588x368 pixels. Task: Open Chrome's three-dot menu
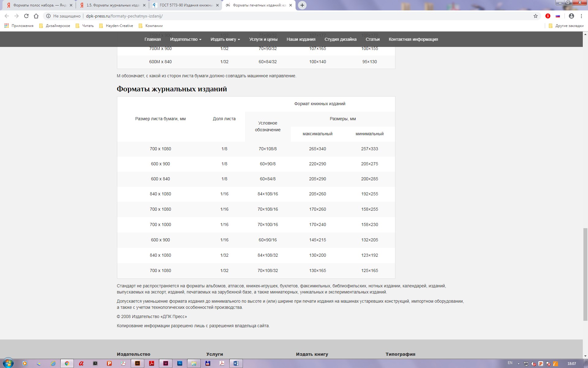581,16
